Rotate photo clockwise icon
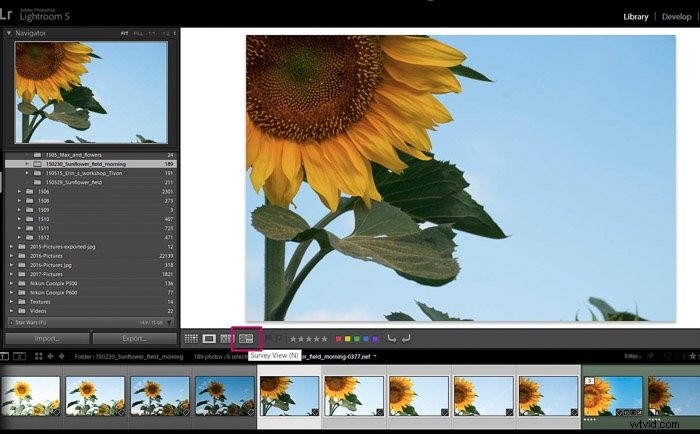700x434 pixels. point(406,339)
